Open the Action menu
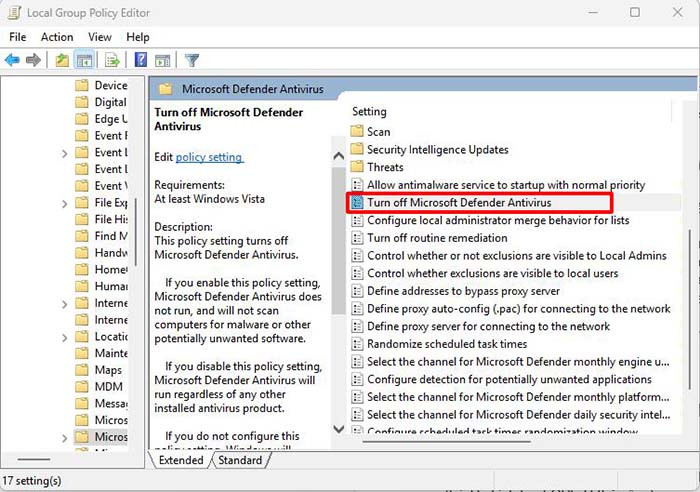Screen dimensions: 700x492 (57, 37)
